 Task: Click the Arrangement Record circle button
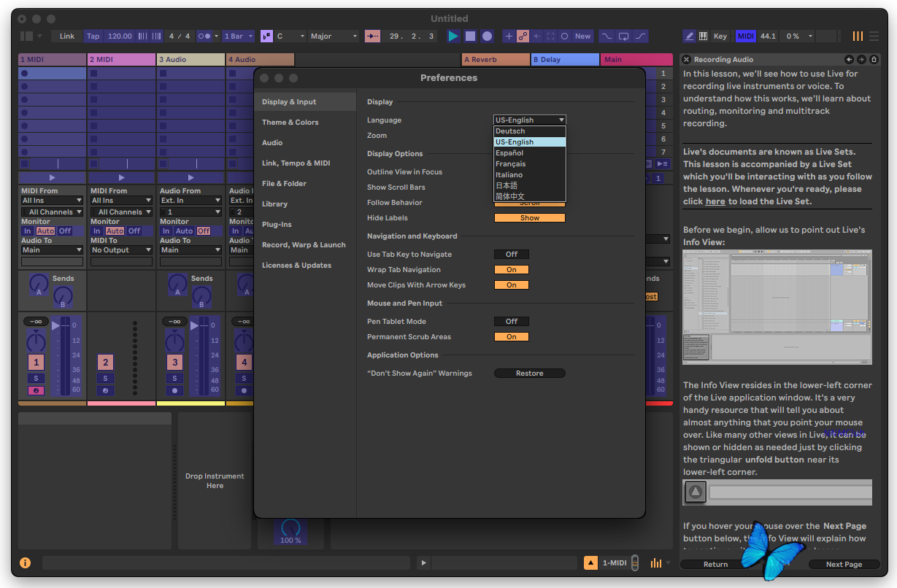pos(487,36)
